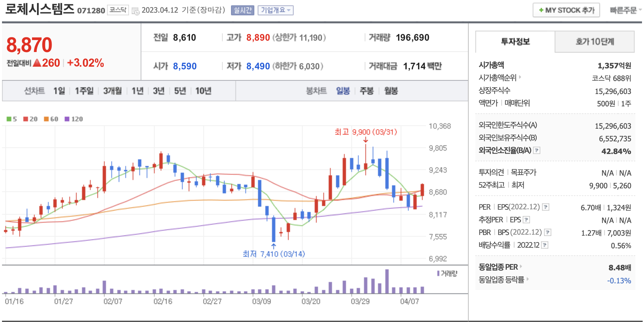This screenshot has width=644, height=322.
Task: Expand the 빠른주문 dropdown menu
Action: 625,10
